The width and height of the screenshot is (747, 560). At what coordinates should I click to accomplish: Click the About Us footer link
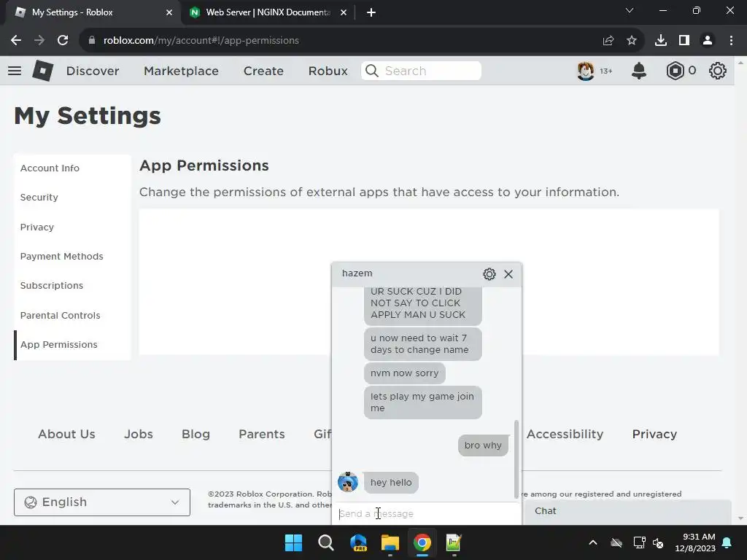click(66, 435)
